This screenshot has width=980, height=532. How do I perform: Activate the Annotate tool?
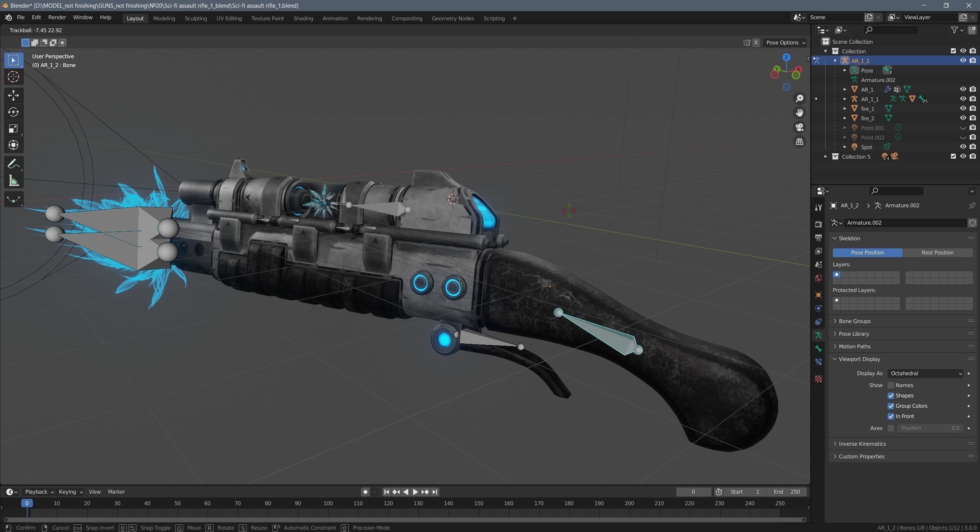[13, 164]
